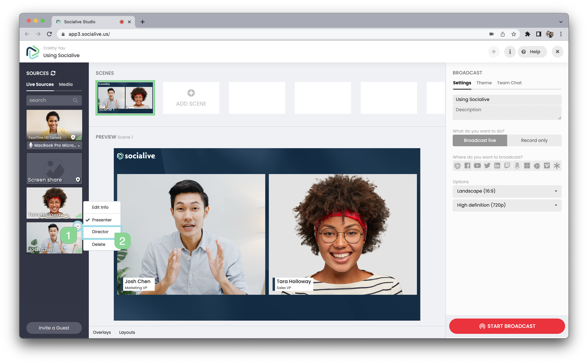588x364 pixels.
Task: Switch to the Team Chat tab
Action: click(509, 83)
